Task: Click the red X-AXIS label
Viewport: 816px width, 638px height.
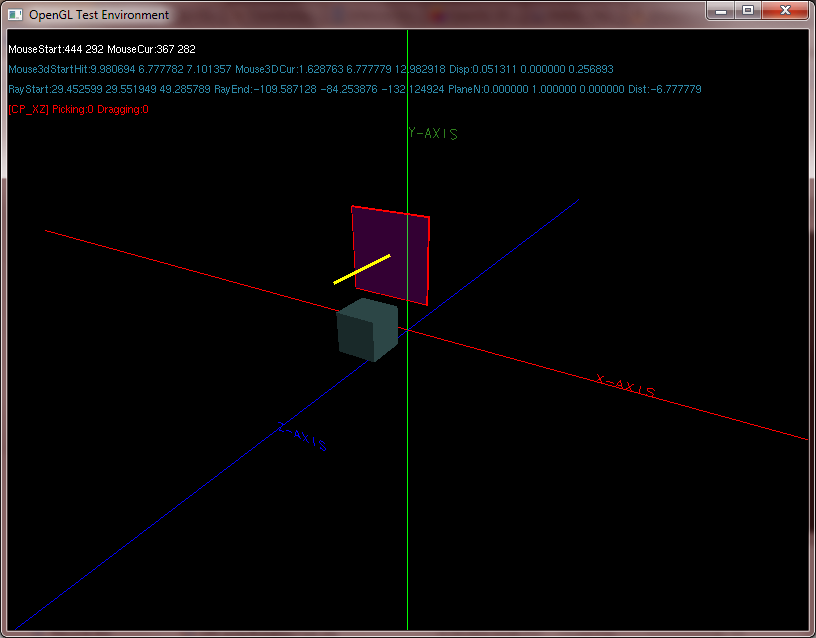Action: pos(626,386)
